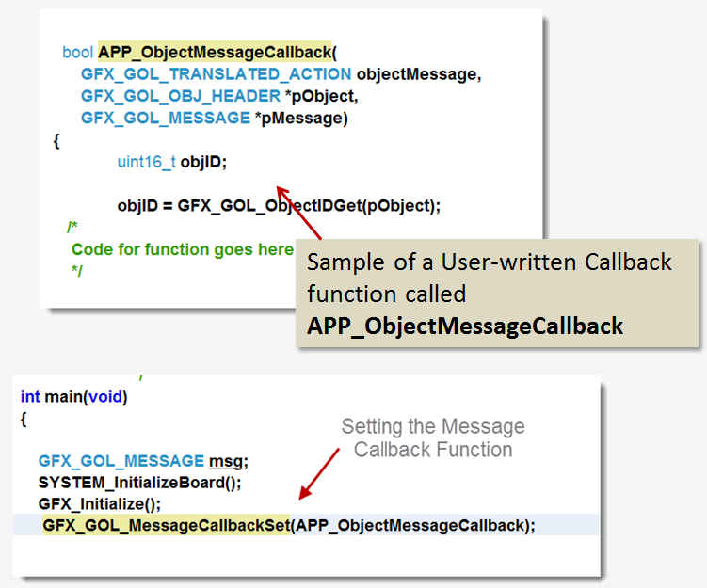
Task: Click the highlighted GFX_GOL_MessageCallbackSet function
Action: [x=167, y=525]
